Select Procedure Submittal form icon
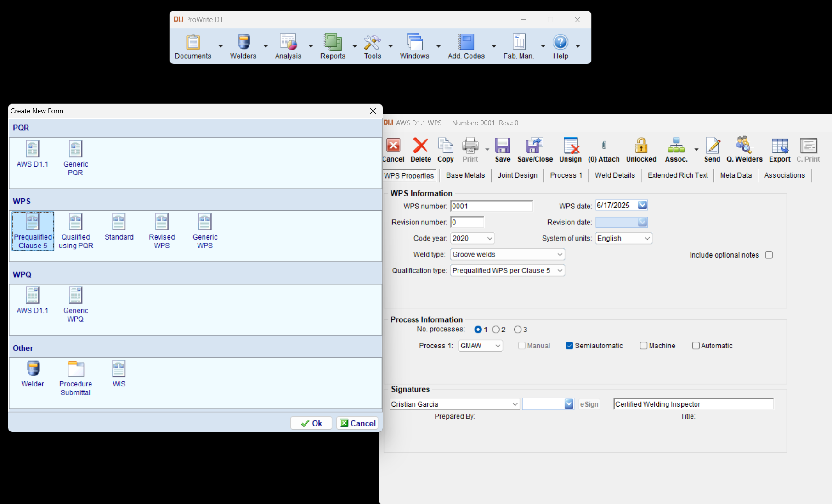 click(76, 378)
